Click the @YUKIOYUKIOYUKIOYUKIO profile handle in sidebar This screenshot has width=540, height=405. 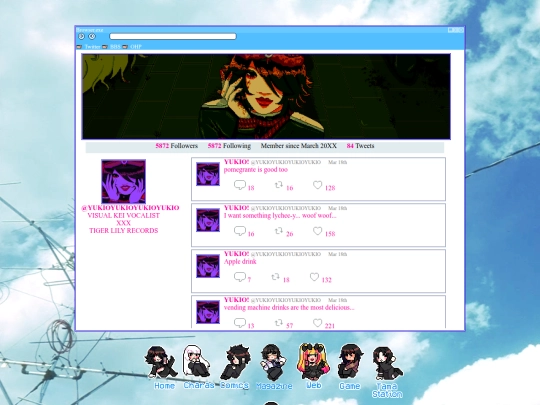[130, 208]
